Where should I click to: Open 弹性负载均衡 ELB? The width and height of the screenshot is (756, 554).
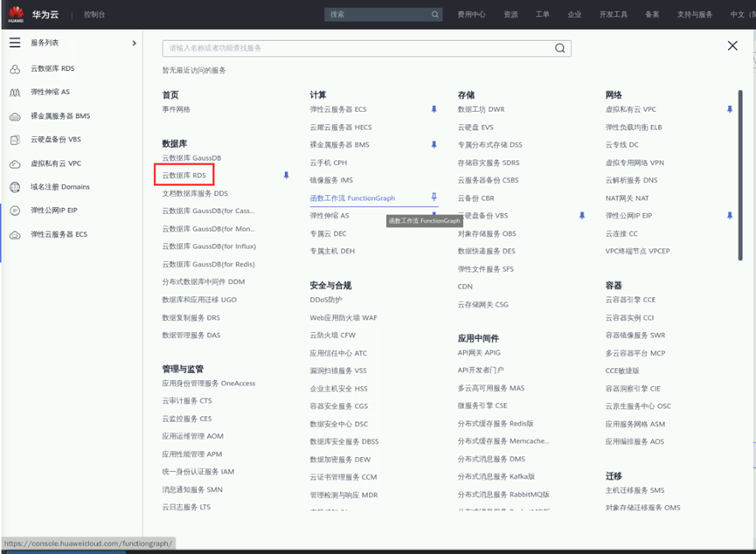[x=634, y=128]
